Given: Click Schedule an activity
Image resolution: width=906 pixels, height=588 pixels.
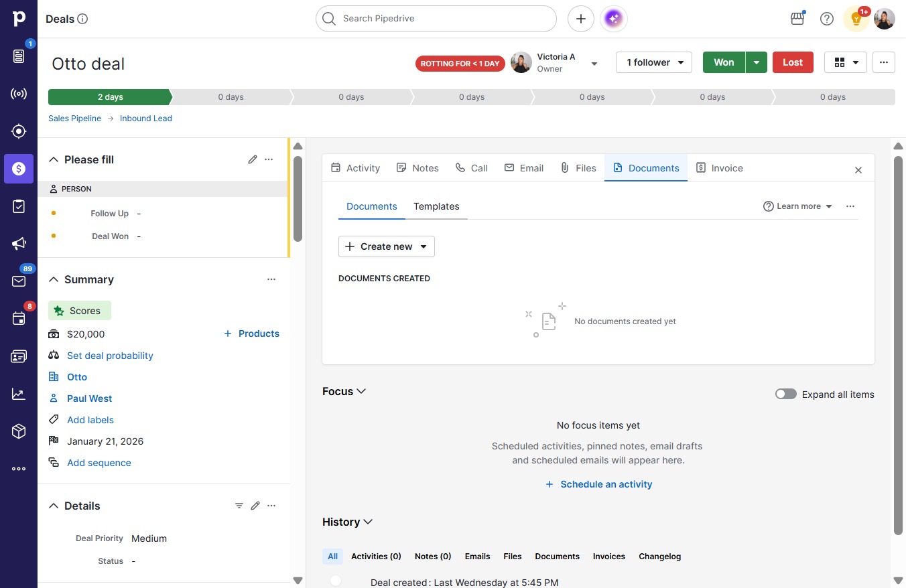Looking at the screenshot, I should tap(598, 484).
